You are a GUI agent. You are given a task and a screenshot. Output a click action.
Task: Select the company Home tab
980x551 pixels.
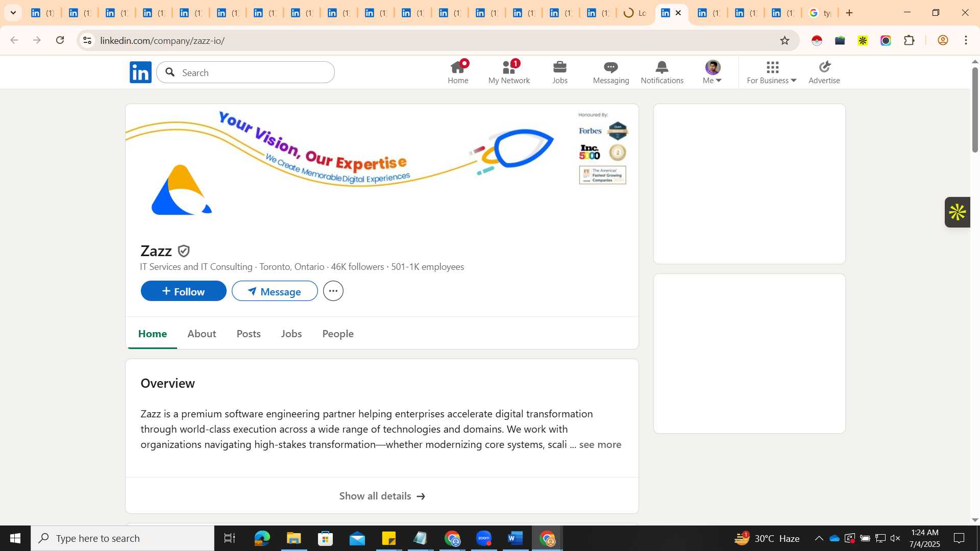coord(153,334)
